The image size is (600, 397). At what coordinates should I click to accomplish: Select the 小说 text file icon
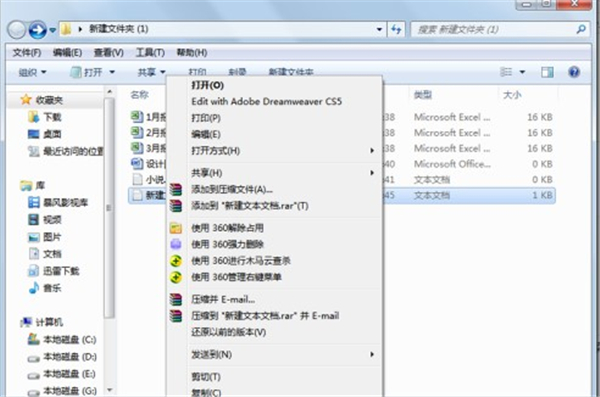pos(137,179)
